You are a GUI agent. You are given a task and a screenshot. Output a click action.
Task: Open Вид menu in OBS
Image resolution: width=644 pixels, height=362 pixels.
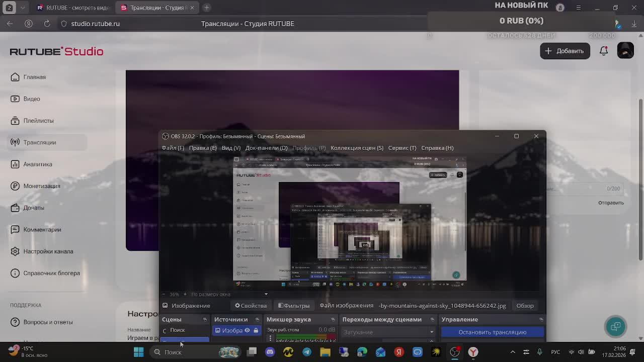tap(231, 148)
